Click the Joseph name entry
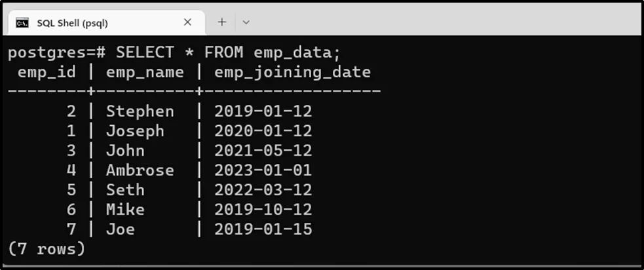 pyautogui.click(x=135, y=131)
